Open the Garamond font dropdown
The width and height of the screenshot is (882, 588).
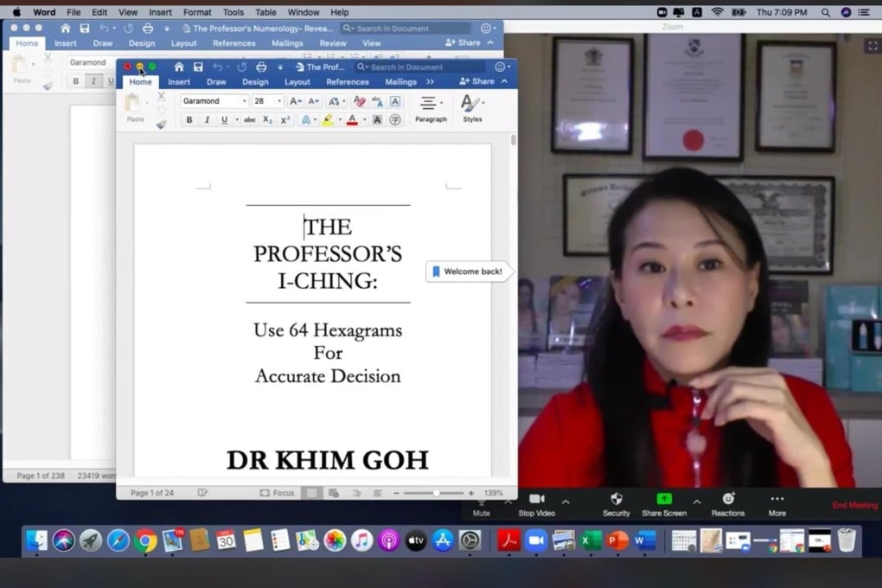pos(244,100)
